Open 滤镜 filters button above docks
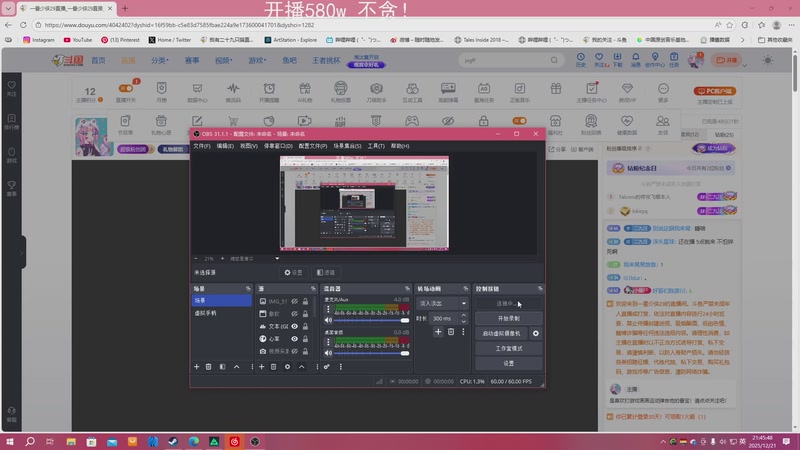Image resolution: width=800 pixels, height=450 pixels. click(326, 272)
